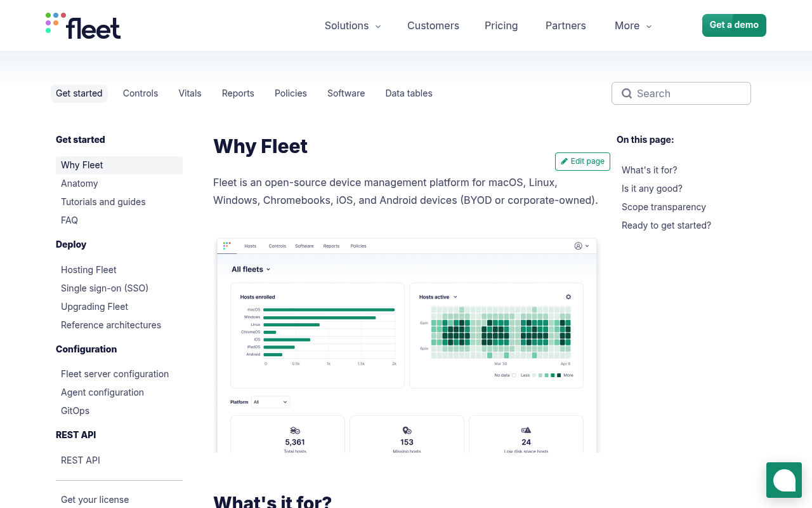Go to Upgrading Fleet in the sidebar
This screenshot has width=812, height=508.
click(x=95, y=307)
